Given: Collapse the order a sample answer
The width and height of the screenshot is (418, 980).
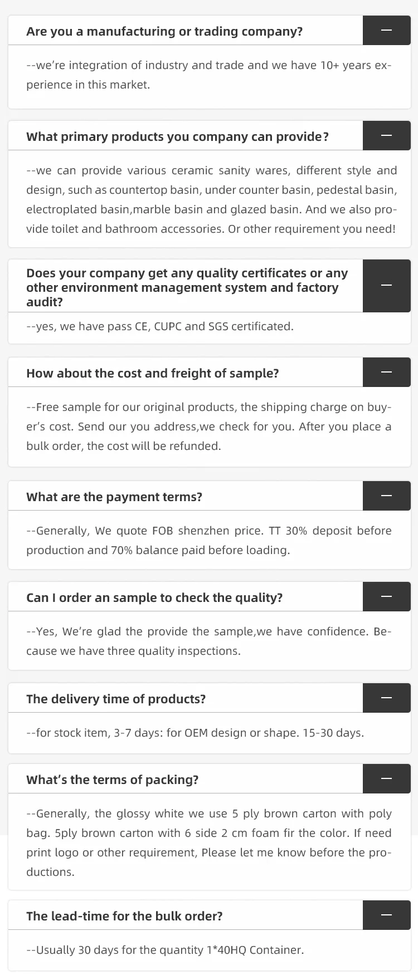Looking at the screenshot, I should click(x=386, y=597).
